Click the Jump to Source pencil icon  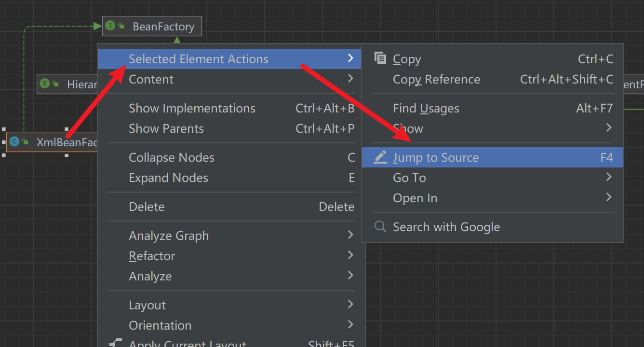(x=380, y=157)
